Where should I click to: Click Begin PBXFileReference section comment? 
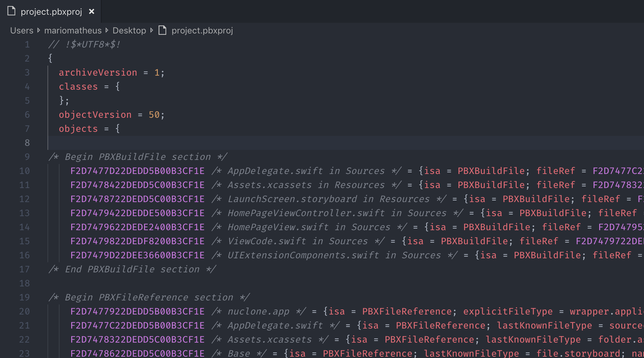[149, 297]
